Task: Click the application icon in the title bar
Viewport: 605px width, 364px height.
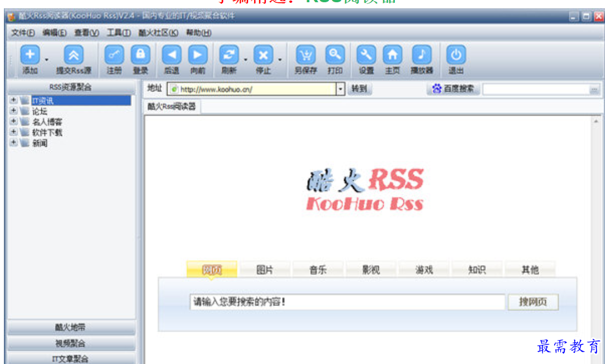Action: 11,16
